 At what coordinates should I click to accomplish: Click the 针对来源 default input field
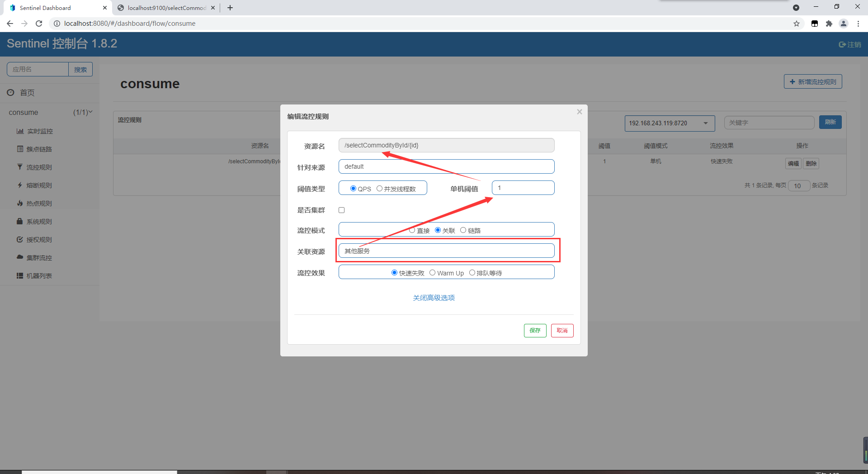[446, 166]
